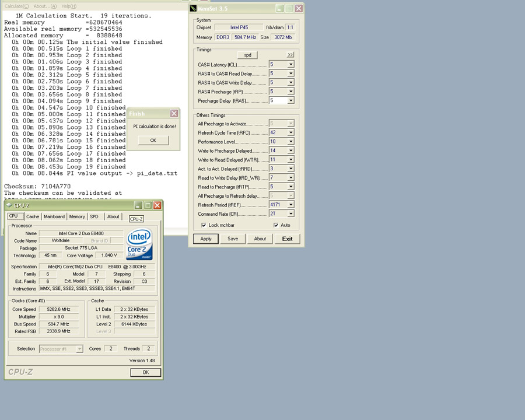
Task: Select the CPU tab in CPU-Z
Action: [15, 216]
